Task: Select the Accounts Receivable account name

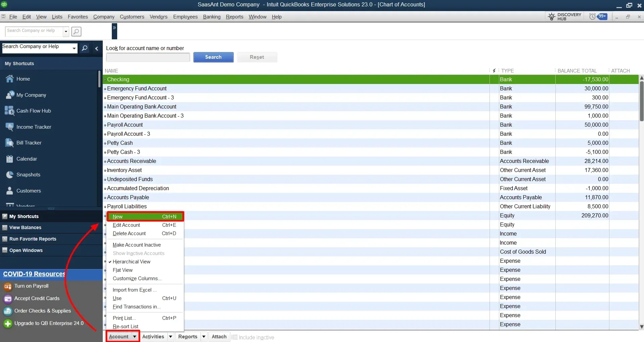Action: [131, 161]
